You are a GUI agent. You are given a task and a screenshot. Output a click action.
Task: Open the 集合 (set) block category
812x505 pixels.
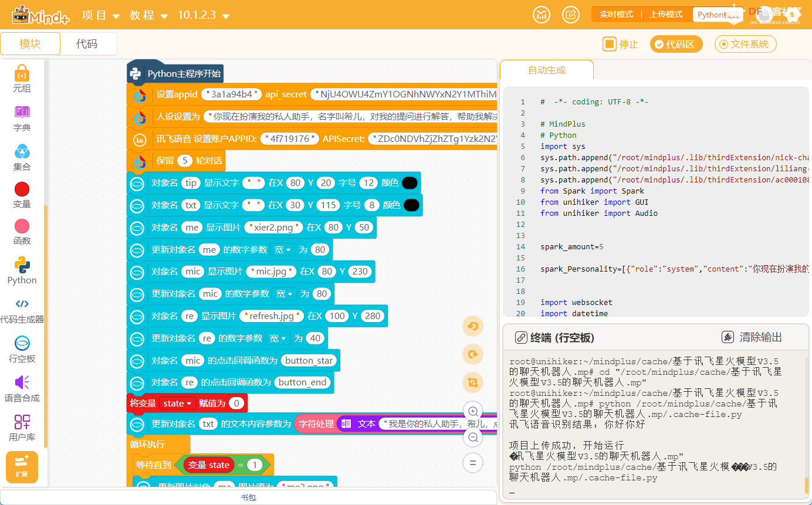[x=22, y=158]
